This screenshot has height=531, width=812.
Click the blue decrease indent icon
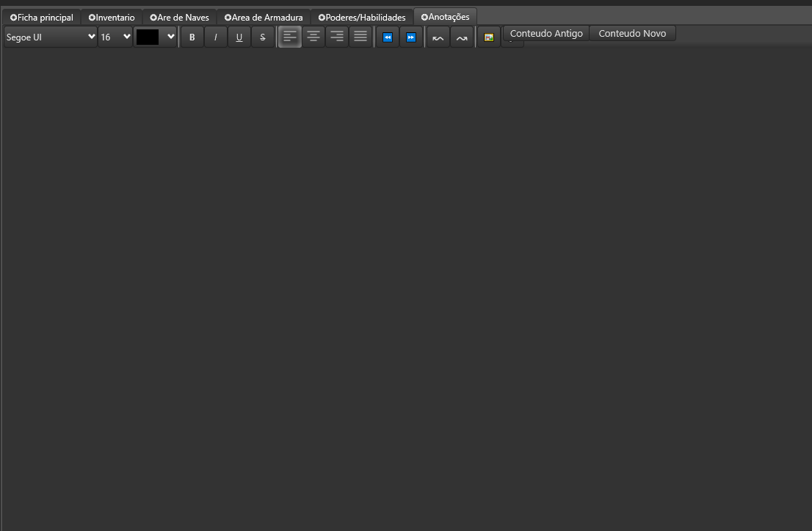(x=388, y=37)
